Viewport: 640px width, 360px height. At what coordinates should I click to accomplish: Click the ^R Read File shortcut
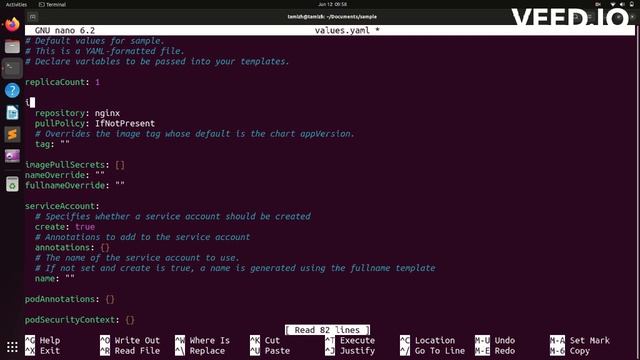[130, 351]
